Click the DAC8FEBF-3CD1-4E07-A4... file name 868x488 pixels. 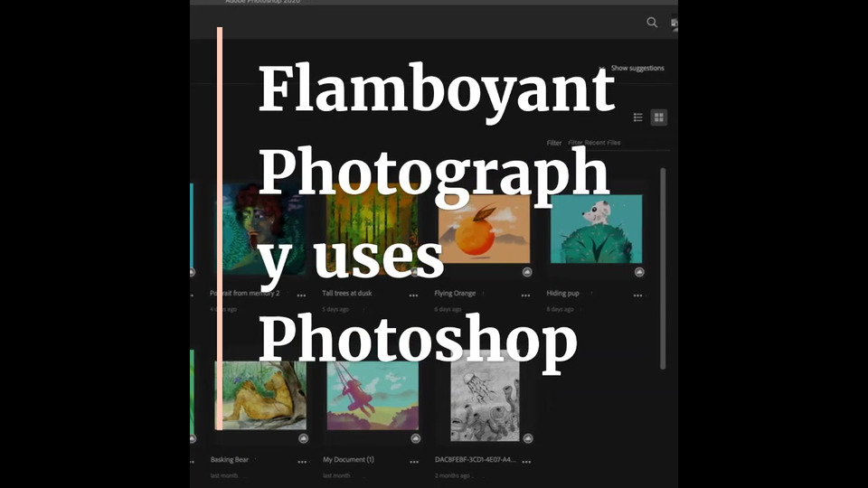pos(476,459)
